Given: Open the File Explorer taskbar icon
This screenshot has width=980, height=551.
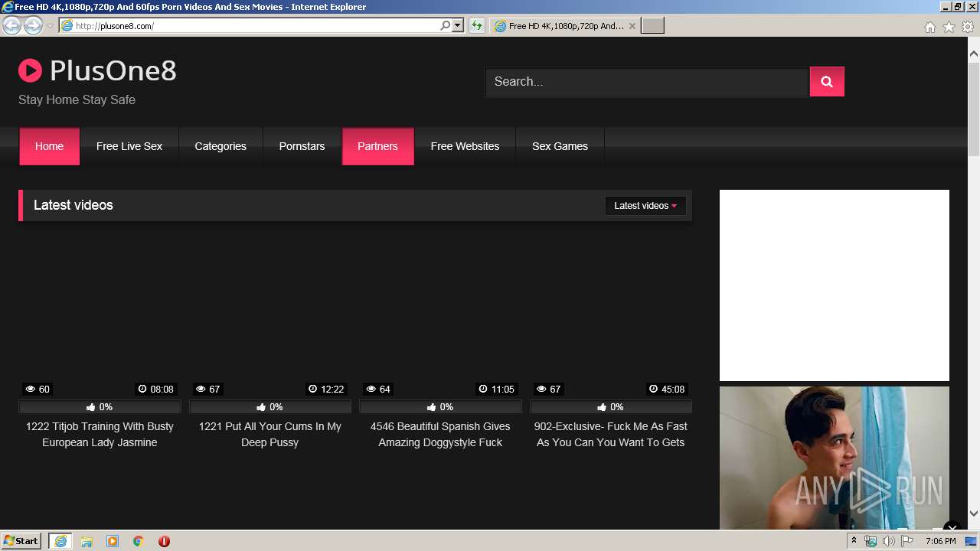Looking at the screenshot, I should (x=87, y=541).
